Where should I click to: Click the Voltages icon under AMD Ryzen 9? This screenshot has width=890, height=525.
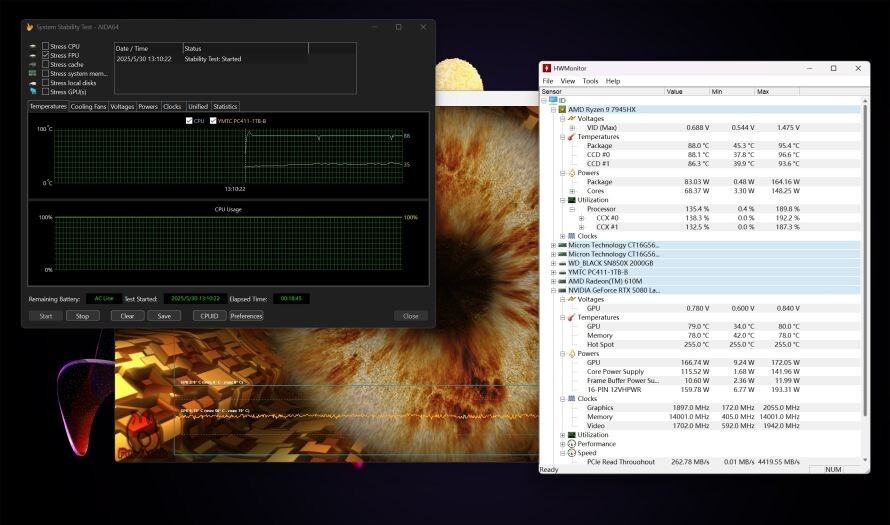(x=572, y=119)
